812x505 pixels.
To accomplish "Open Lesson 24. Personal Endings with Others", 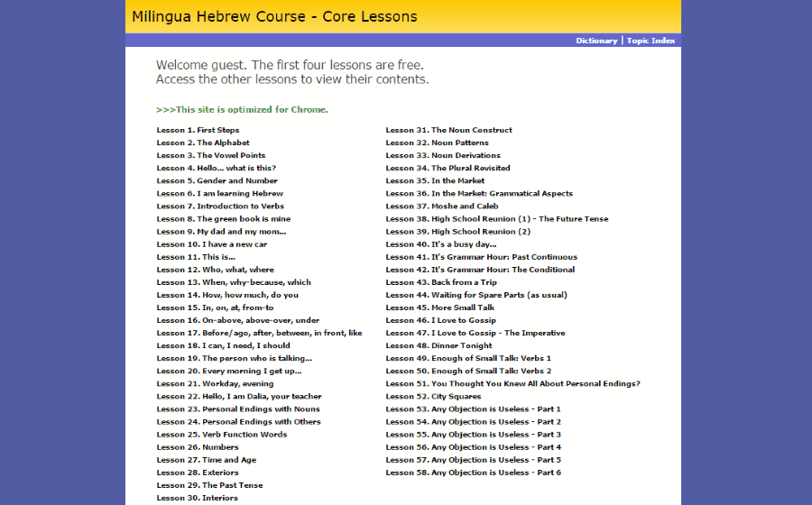I will pyautogui.click(x=239, y=422).
